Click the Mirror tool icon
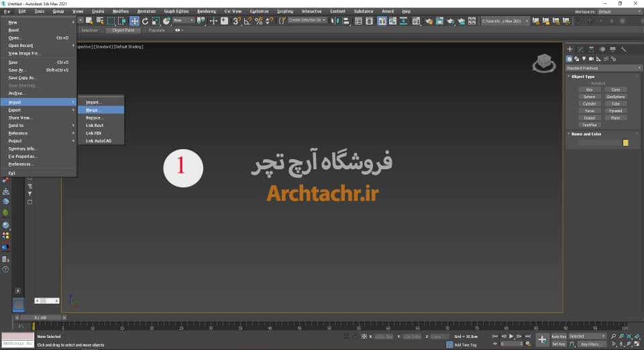 point(335,21)
